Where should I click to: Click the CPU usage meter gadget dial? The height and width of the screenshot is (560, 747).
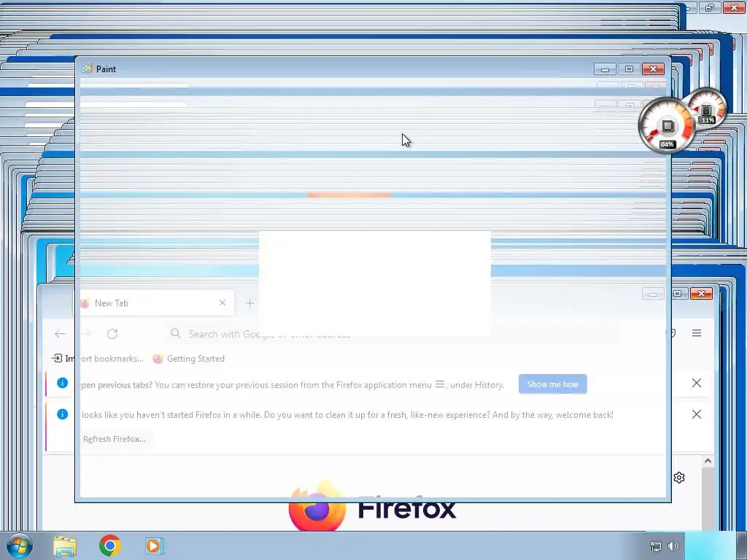[667, 126]
